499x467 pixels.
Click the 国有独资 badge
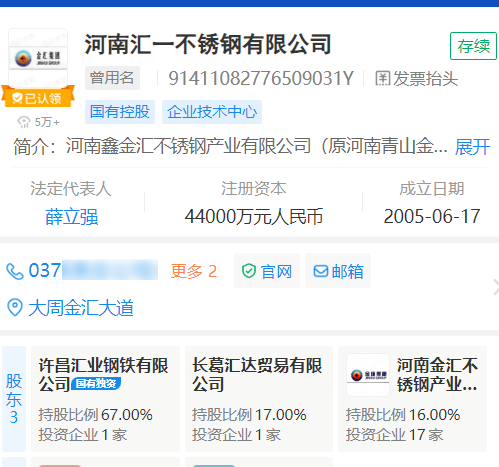(96, 384)
